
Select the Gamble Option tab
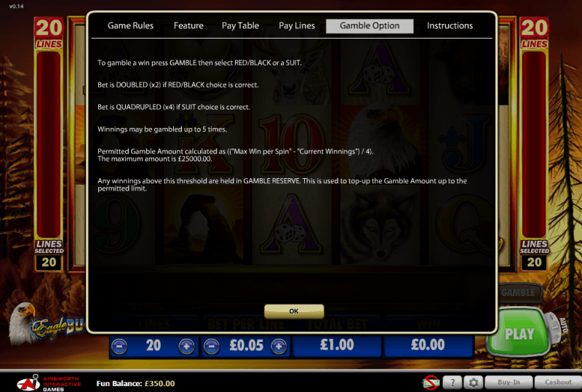(x=370, y=26)
